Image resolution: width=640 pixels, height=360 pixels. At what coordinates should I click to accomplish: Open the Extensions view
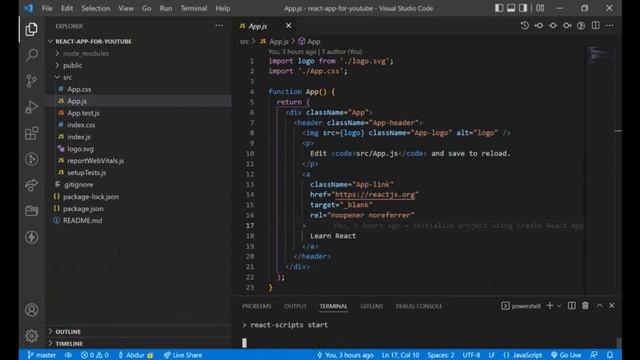(x=31, y=133)
